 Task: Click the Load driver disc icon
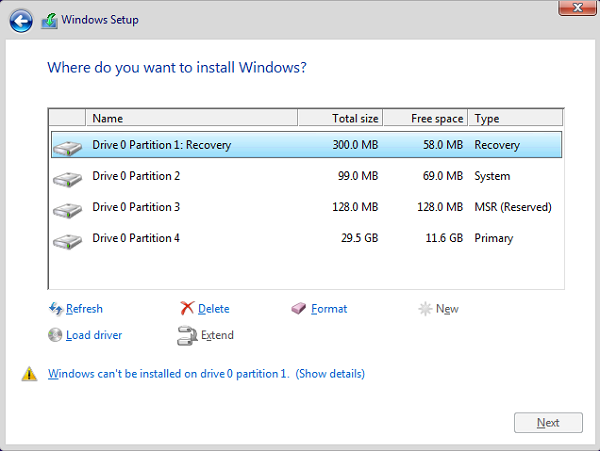55,335
